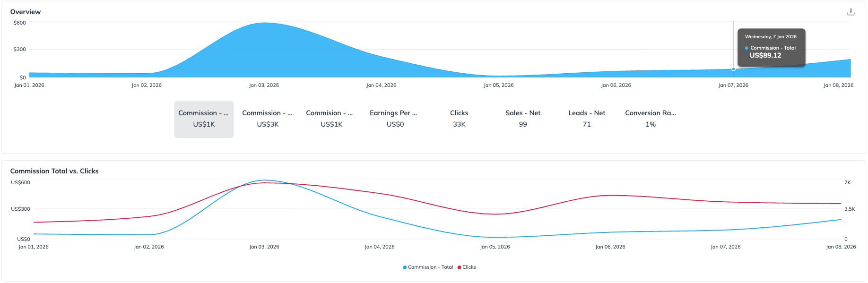Click the blue Commission - Total legend dot
The width and height of the screenshot is (868, 283).
[405, 267]
